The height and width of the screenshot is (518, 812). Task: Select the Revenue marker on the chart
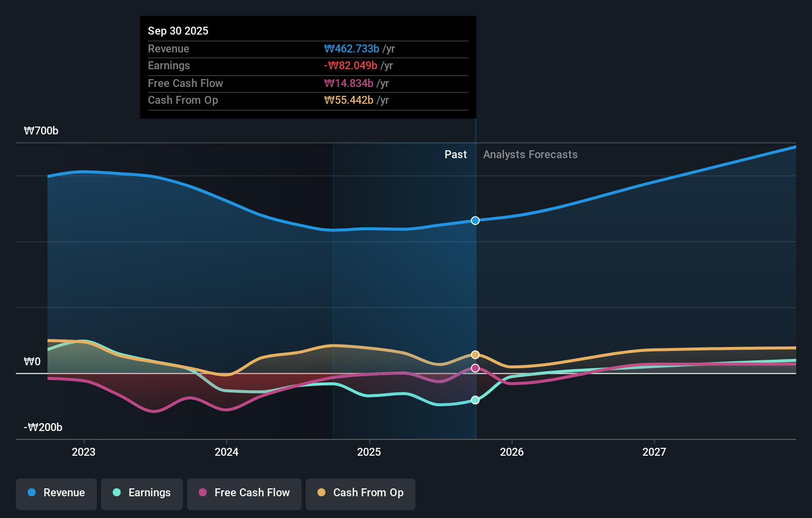[x=475, y=220]
